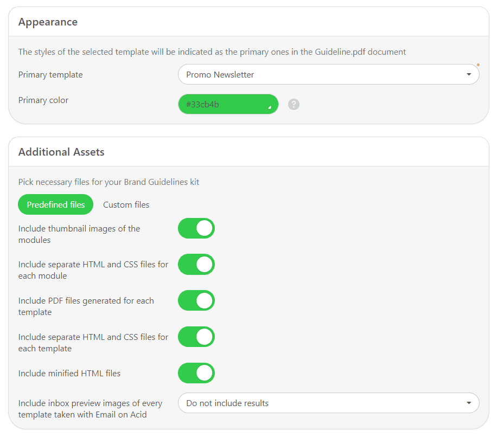Switch to the Custom files tab

pyautogui.click(x=126, y=205)
